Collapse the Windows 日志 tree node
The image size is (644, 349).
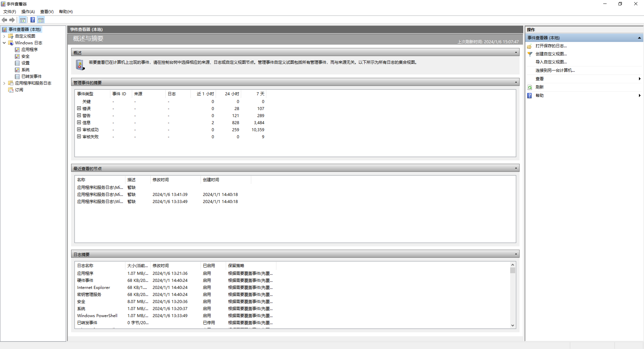click(4, 43)
